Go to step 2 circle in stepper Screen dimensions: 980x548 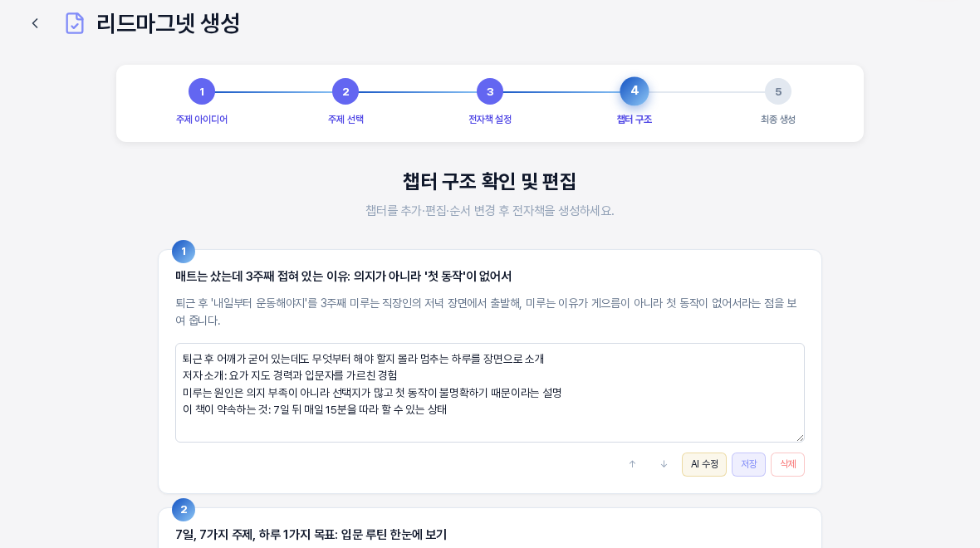(345, 92)
